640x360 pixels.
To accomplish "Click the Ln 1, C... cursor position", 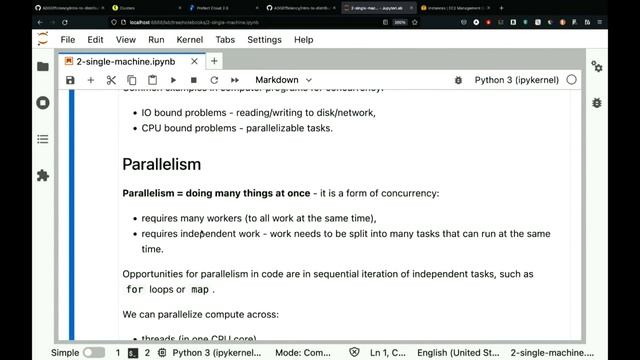I will click(x=388, y=353).
